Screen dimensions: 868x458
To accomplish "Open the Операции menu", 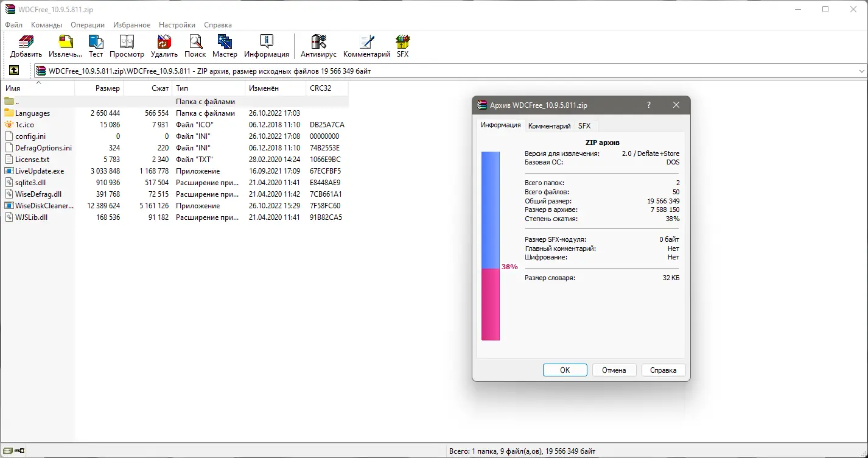I will pos(88,25).
